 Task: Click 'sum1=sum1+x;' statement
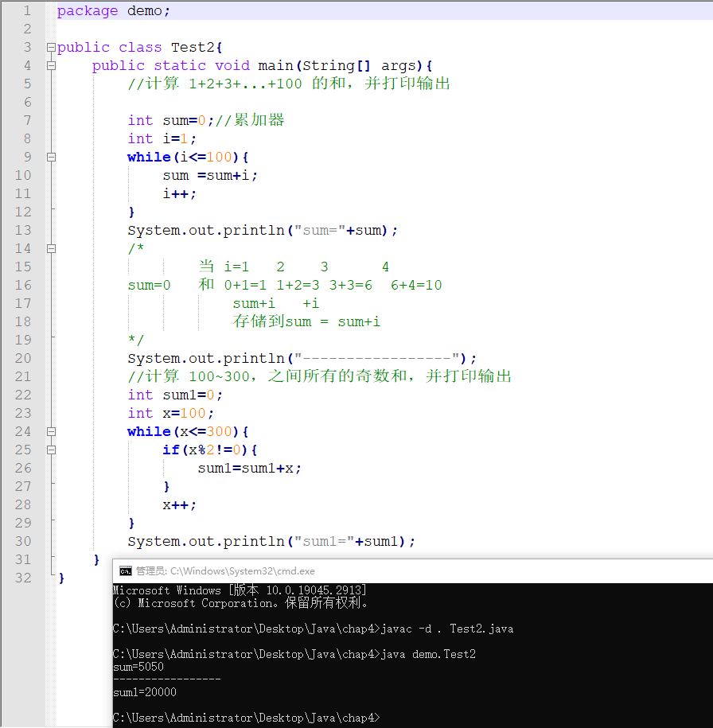click(x=249, y=469)
